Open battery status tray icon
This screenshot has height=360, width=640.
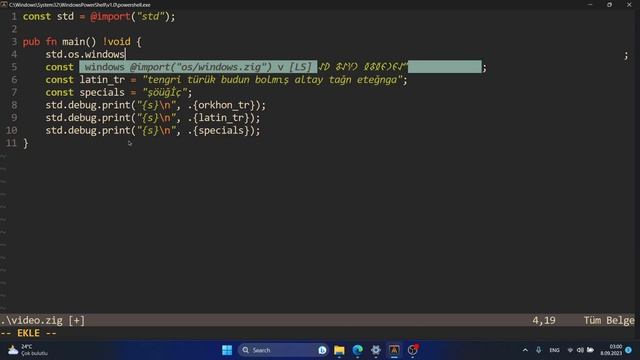tap(590, 350)
